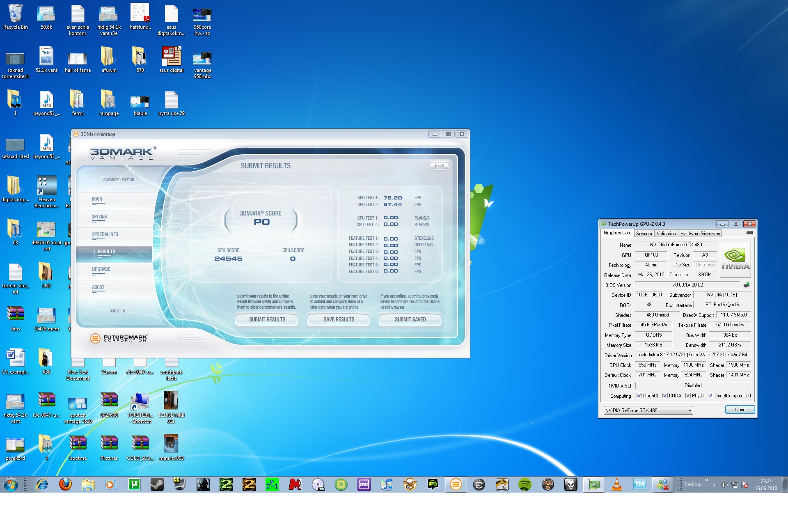788x532 pixels.
Task: Switch to the Sensors tab
Action: click(x=644, y=234)
